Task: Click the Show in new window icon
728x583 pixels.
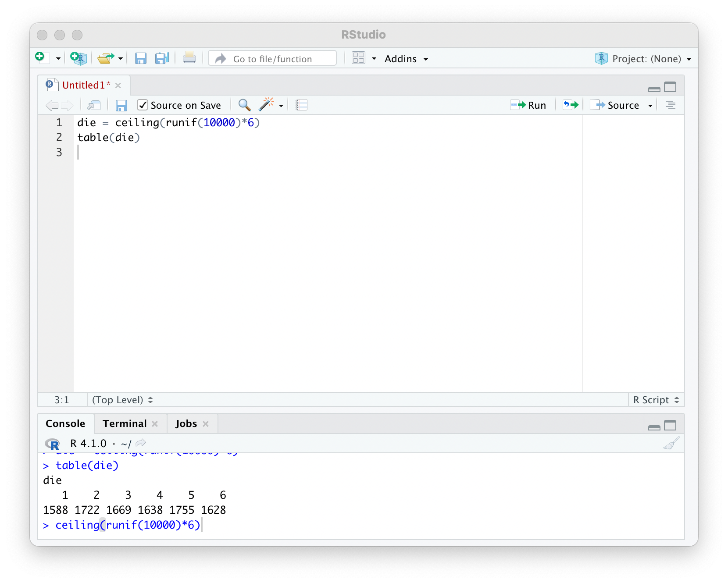Action: click(x=94, y=105)
